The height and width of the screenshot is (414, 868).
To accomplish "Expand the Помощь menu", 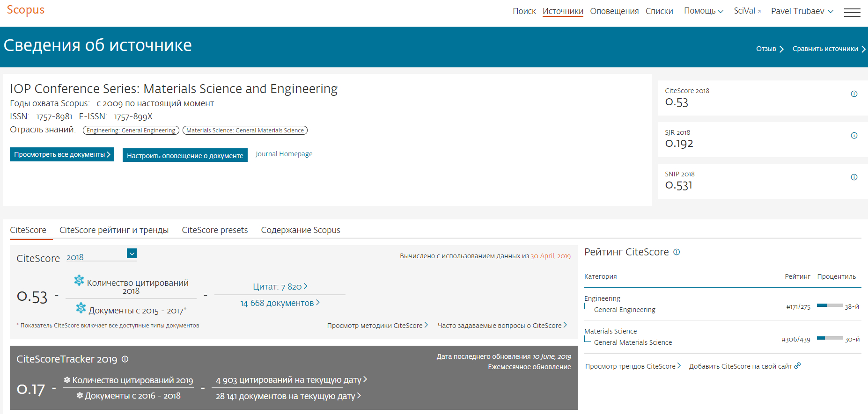I will (x=703, y=11).
